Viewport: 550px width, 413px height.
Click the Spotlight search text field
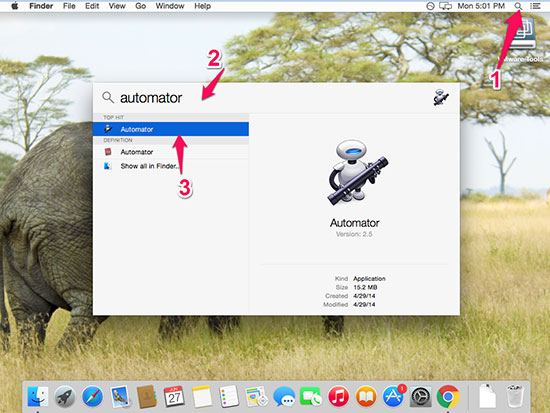267,98
